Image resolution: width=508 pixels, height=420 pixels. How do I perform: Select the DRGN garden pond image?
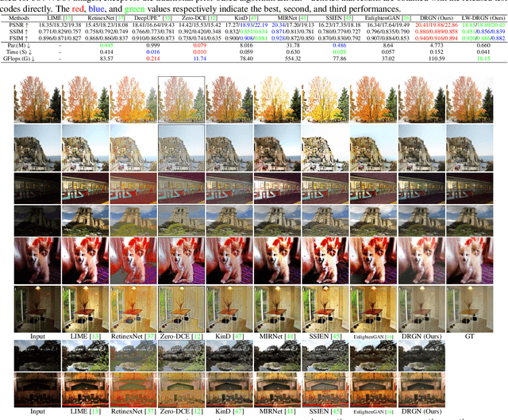tap(421, 356)
